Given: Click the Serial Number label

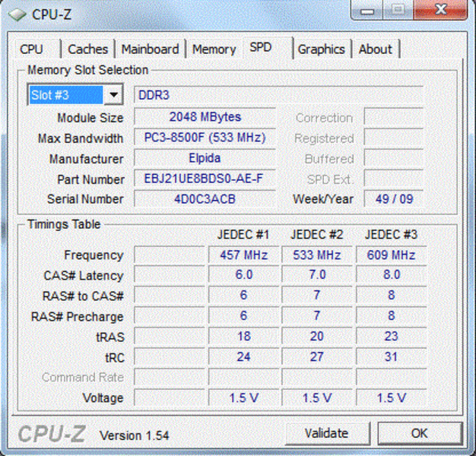Looking at the screenshot, I should click(85, 199).
